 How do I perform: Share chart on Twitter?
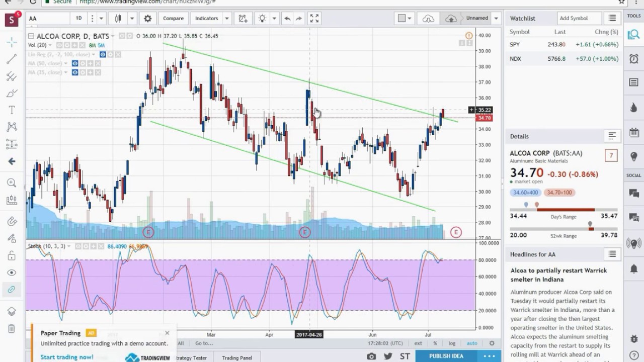pyautogui.click(x=388, y=356)
